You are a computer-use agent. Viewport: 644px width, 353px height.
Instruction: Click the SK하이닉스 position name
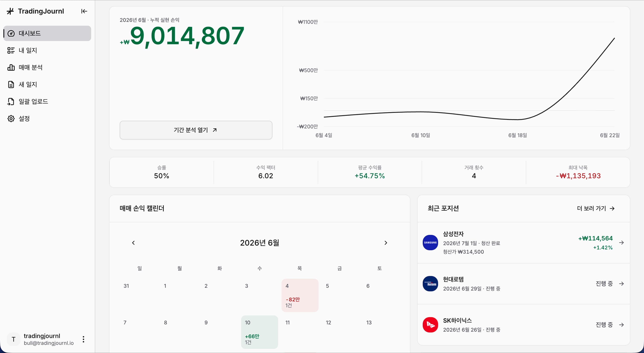click(x=457, y=320)
